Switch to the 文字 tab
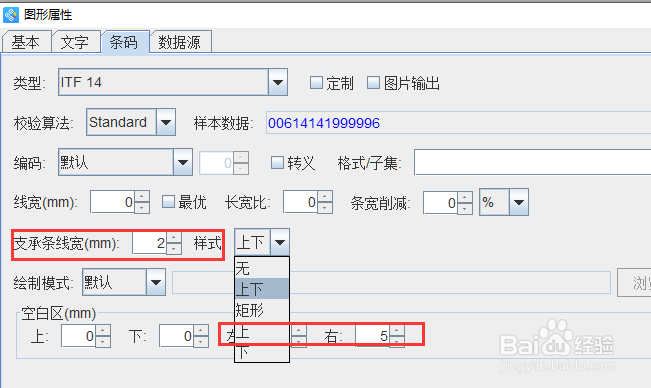The image size is (651, 388). [x=76, y=42]
